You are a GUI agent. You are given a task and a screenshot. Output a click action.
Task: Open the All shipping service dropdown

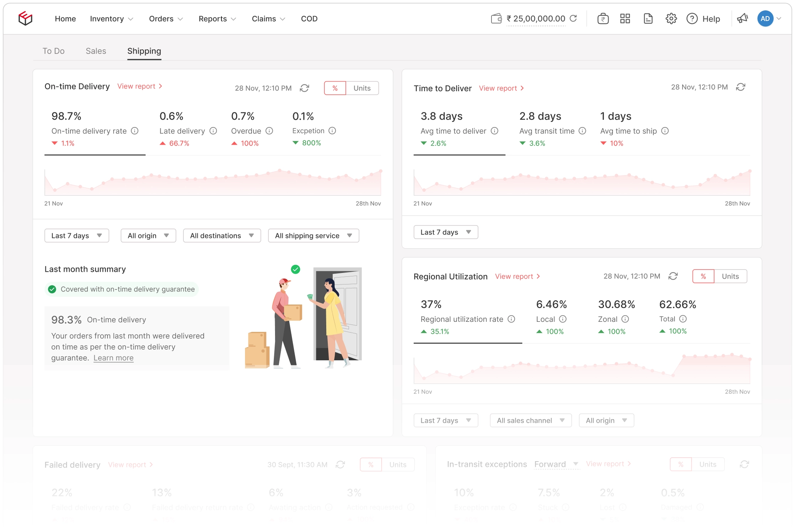click(x=313, y=235)
